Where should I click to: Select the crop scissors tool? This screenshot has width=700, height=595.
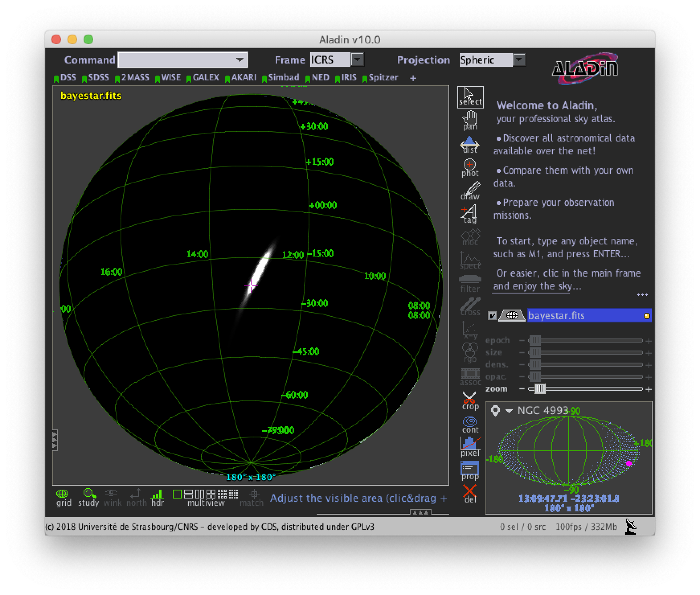470,401
